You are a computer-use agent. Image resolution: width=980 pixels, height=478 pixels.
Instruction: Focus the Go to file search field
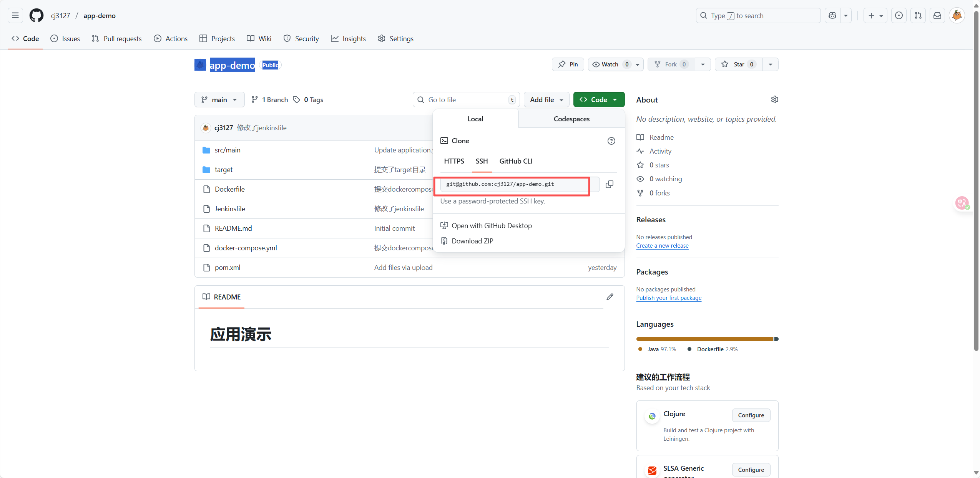tap(466, 99)
